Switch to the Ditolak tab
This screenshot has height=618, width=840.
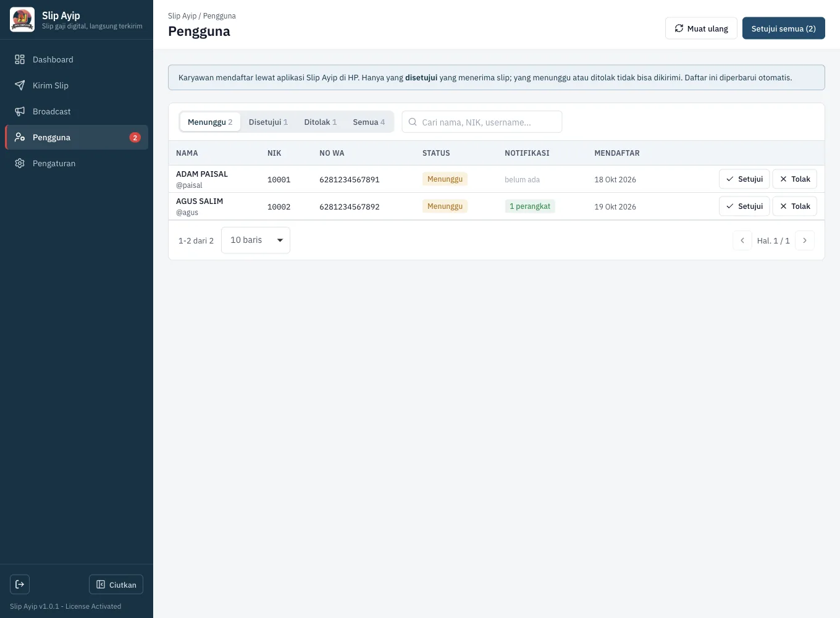tap(320, 122)
